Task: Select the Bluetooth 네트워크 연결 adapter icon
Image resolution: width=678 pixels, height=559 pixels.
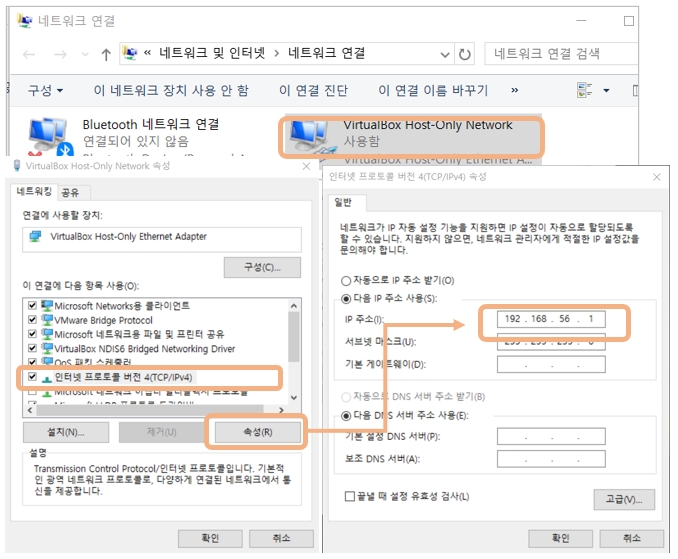Action: (50, 135)
